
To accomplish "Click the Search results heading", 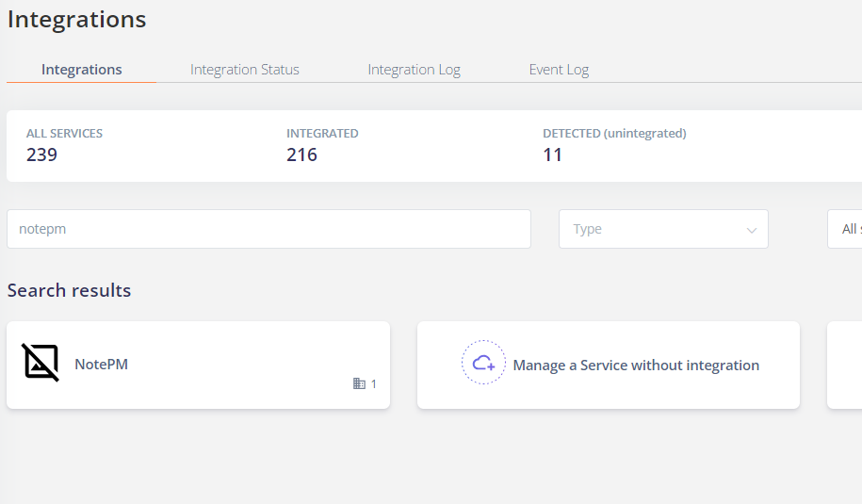I will pyautogui.click(x=70, y=290).
